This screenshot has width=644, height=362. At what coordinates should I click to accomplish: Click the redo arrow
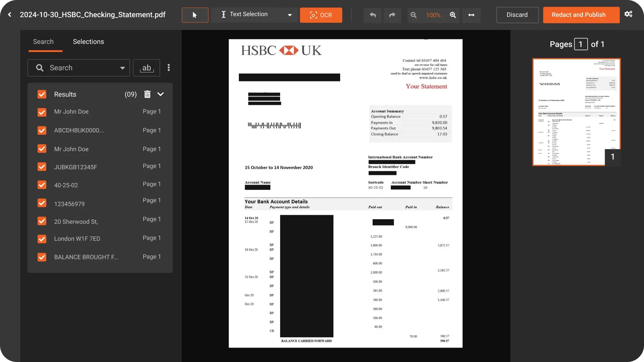[x=392, y=15]
